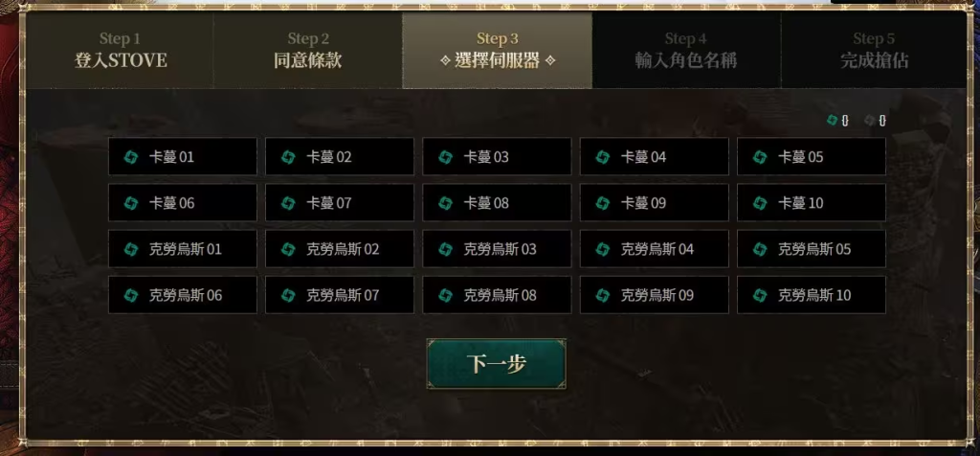Viewport: 980px width, 456px height.
Task: Select the 卡蔓 06 server box
Action: [x=183, y=203]
